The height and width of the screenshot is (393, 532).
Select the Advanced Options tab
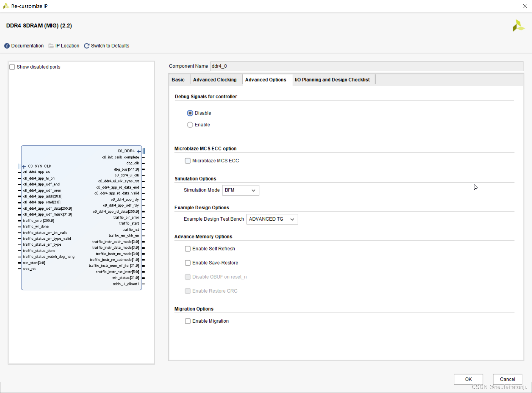tap(266, 80)
